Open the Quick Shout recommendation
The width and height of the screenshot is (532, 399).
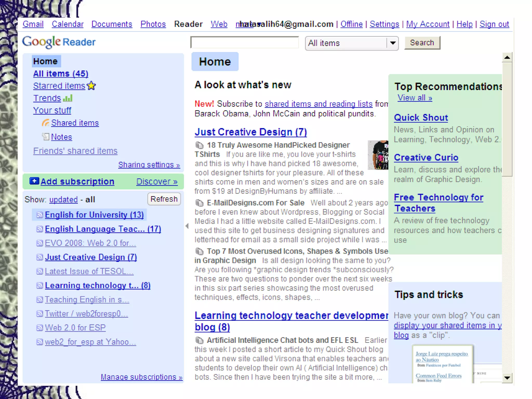click(421, 118)
